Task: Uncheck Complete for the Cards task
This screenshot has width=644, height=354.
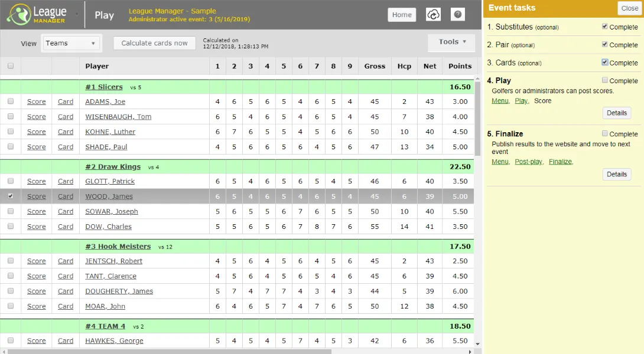Action: pyautogui.click(x=605, y=62)
